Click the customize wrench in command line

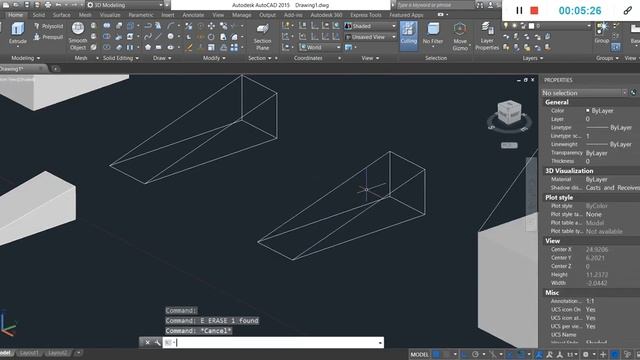157,342
